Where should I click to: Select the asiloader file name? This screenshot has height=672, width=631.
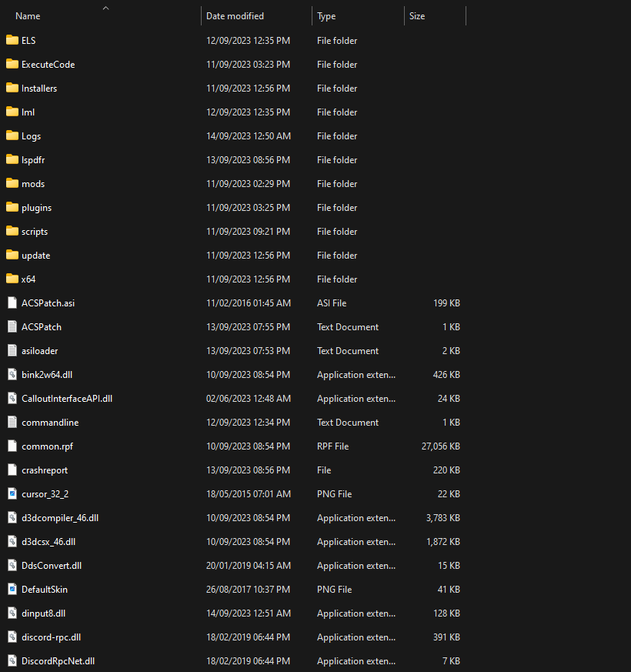point(39,350)
